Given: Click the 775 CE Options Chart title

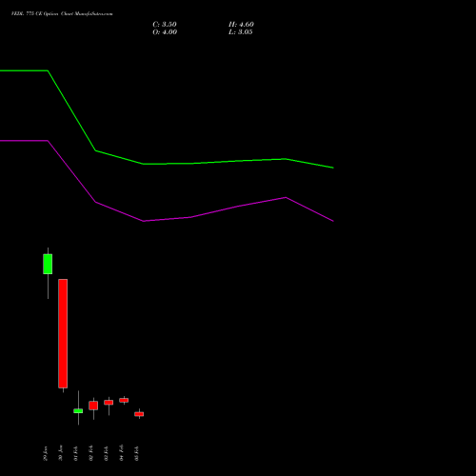Looking at the screenshot, I should coord(62,14).
